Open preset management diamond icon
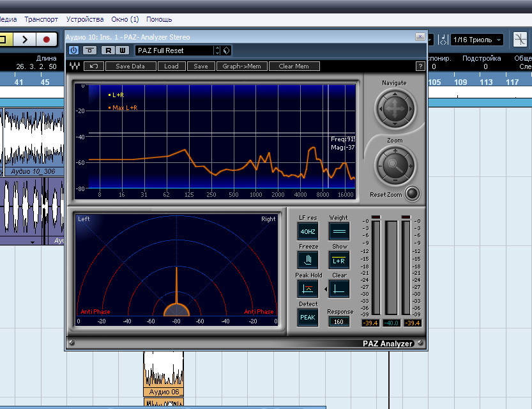532x409 pixels. [226, 50]
